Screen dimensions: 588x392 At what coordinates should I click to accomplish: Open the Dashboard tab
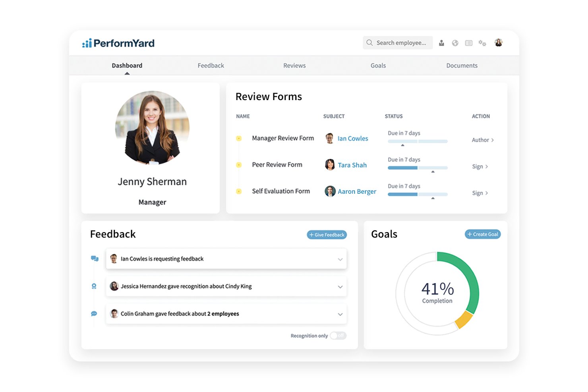[x=127, y=66]
